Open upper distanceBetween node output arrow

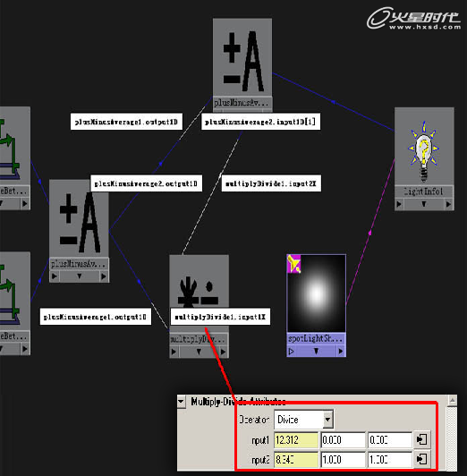click(x=25, y=203)
